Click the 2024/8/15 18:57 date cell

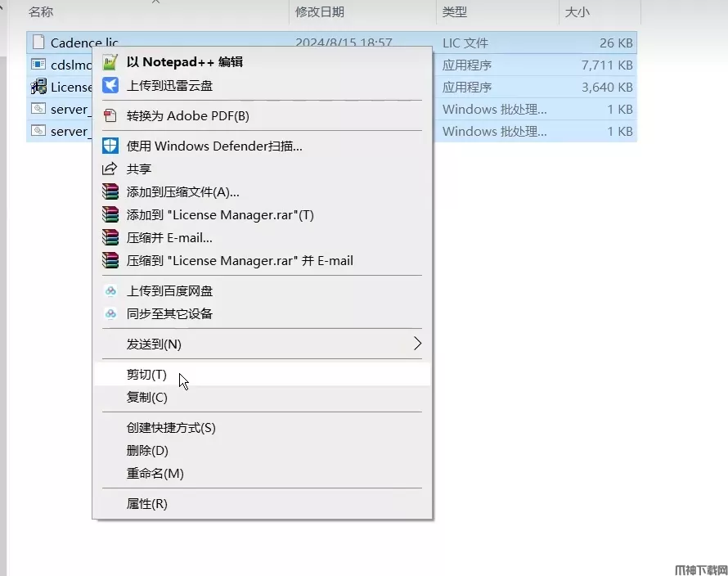[344, 43]
